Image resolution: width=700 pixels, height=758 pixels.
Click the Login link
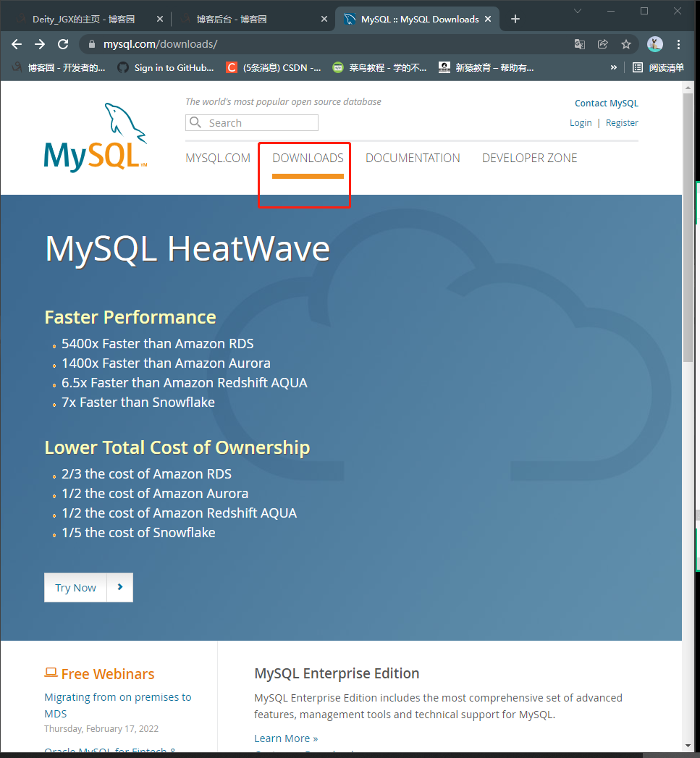pyautogui.click(x=581, y=123)
